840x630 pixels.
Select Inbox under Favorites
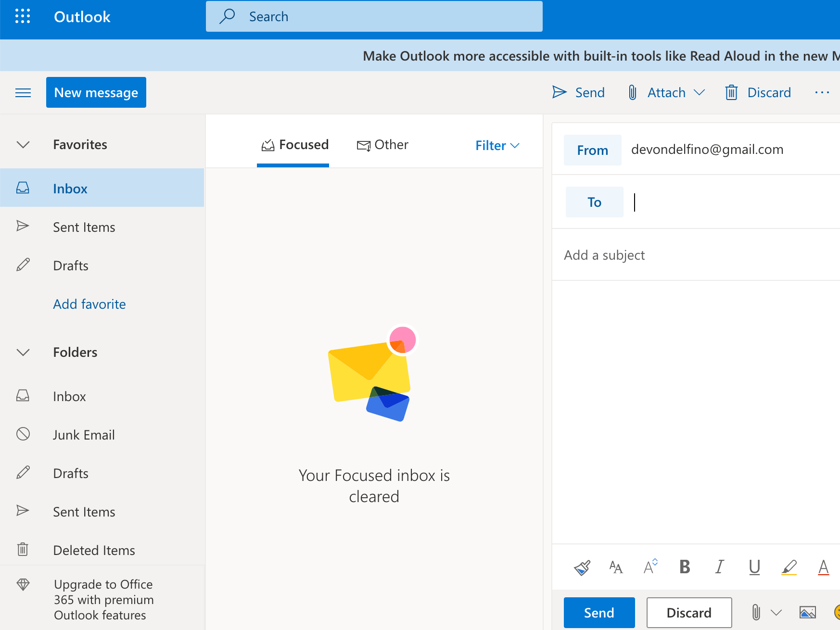coord(102,188)
